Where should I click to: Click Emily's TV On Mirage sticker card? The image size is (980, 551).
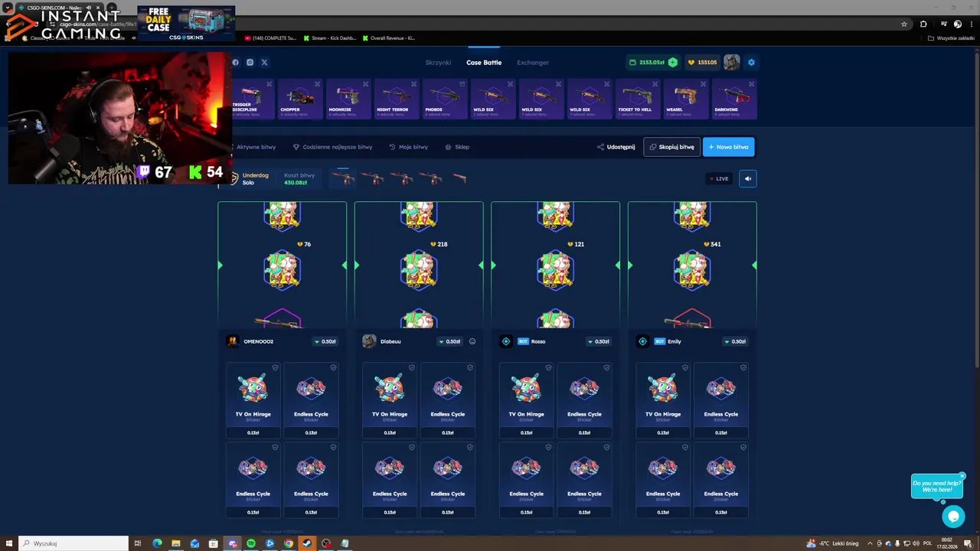pos(663,400)
